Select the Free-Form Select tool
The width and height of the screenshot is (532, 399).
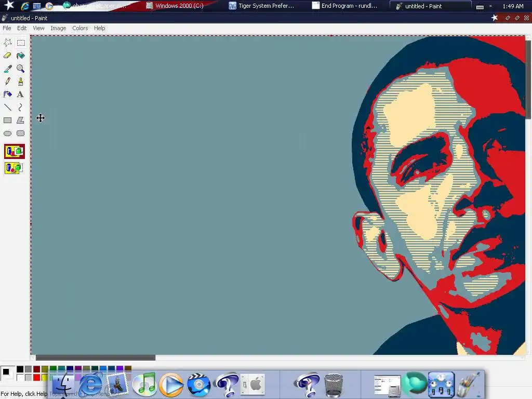click(7, 43)
